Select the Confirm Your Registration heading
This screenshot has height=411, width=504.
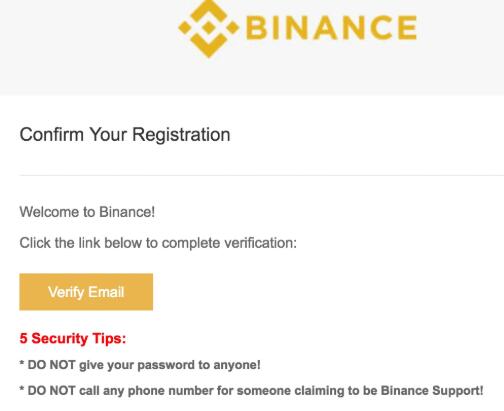coord(125,135)
